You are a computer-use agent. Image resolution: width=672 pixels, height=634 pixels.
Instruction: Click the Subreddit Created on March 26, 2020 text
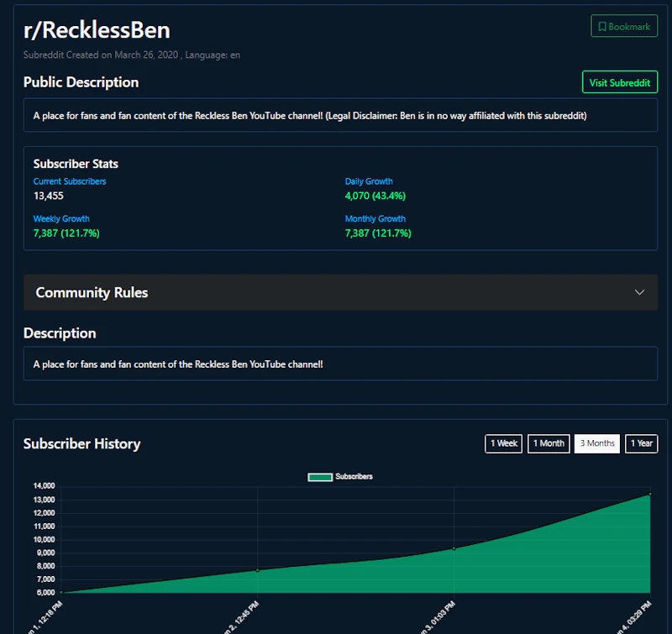(101, 55)
